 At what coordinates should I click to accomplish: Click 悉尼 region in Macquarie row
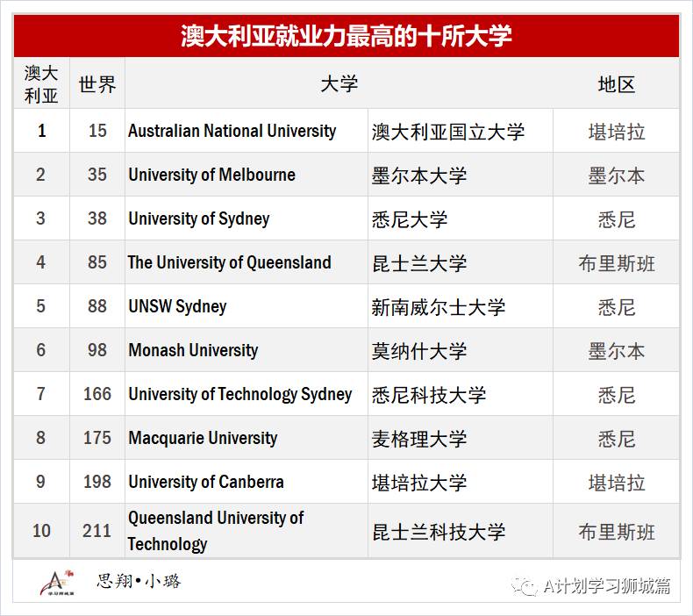click(617, 439)
